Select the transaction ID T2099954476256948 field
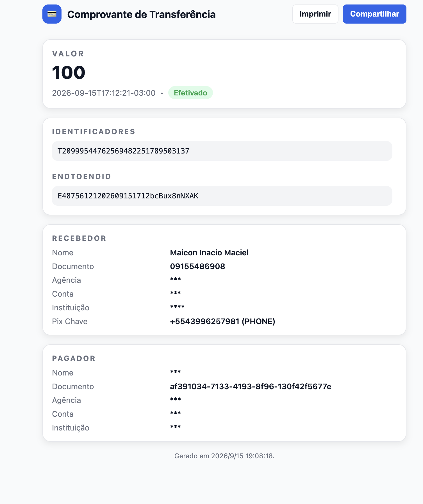423x504 pixels. coord(222,151)
